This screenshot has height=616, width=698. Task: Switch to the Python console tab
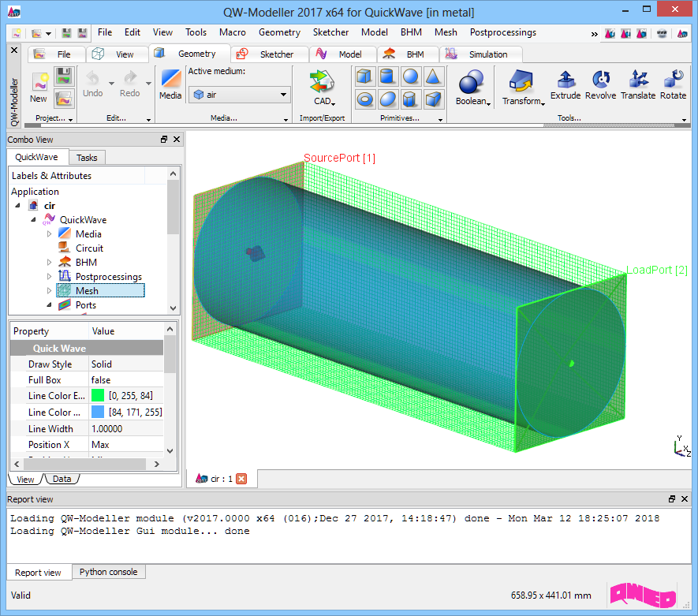point(108,572)
